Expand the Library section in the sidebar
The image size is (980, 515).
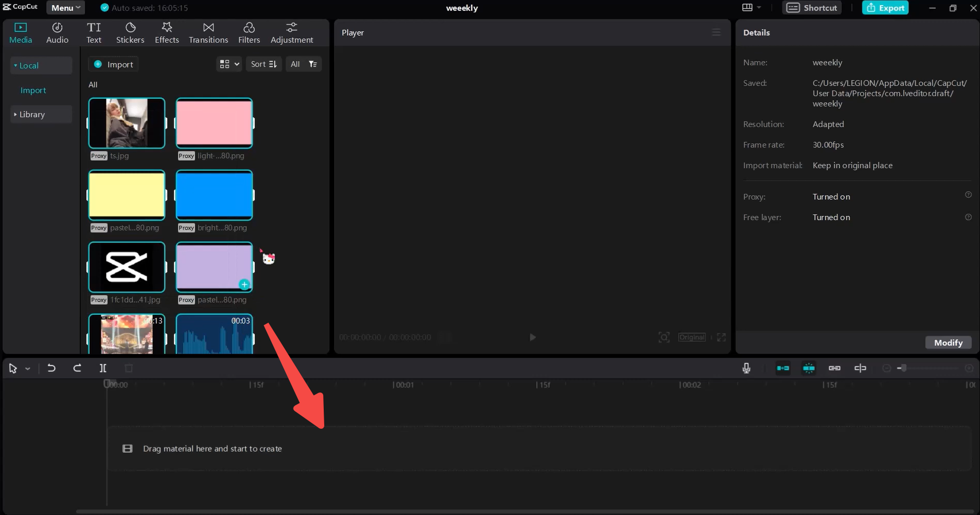32,114
